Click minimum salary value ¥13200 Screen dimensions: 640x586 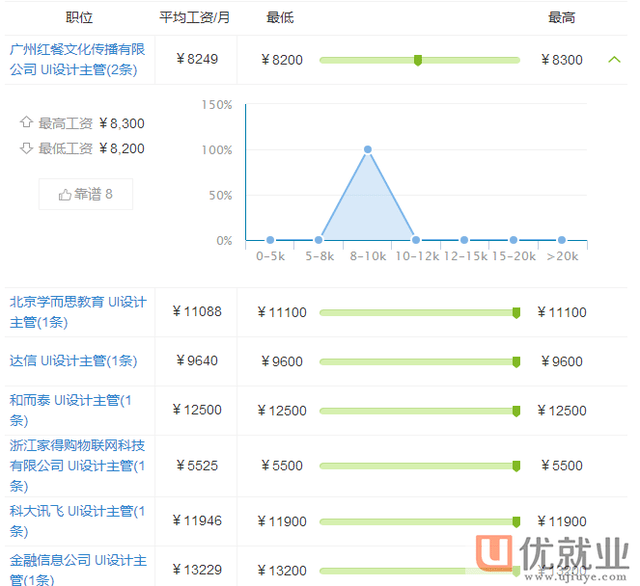[x=282, y=570]
